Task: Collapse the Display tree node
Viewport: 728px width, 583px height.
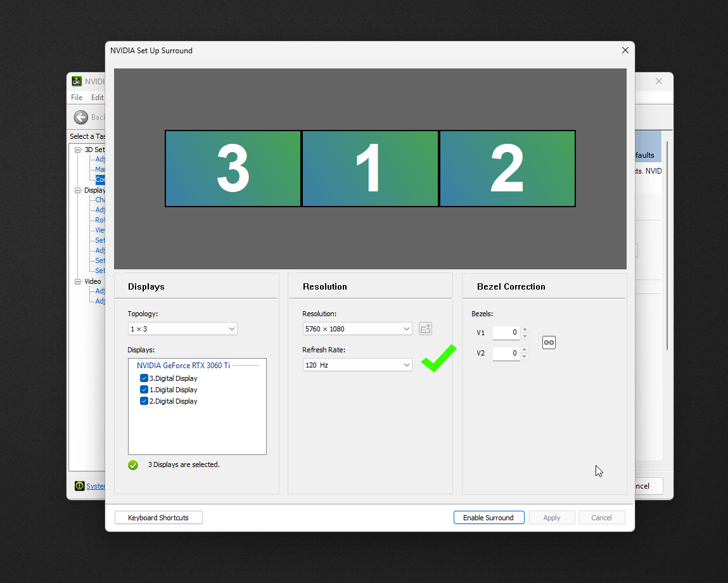Action: (x=77, y=191)
